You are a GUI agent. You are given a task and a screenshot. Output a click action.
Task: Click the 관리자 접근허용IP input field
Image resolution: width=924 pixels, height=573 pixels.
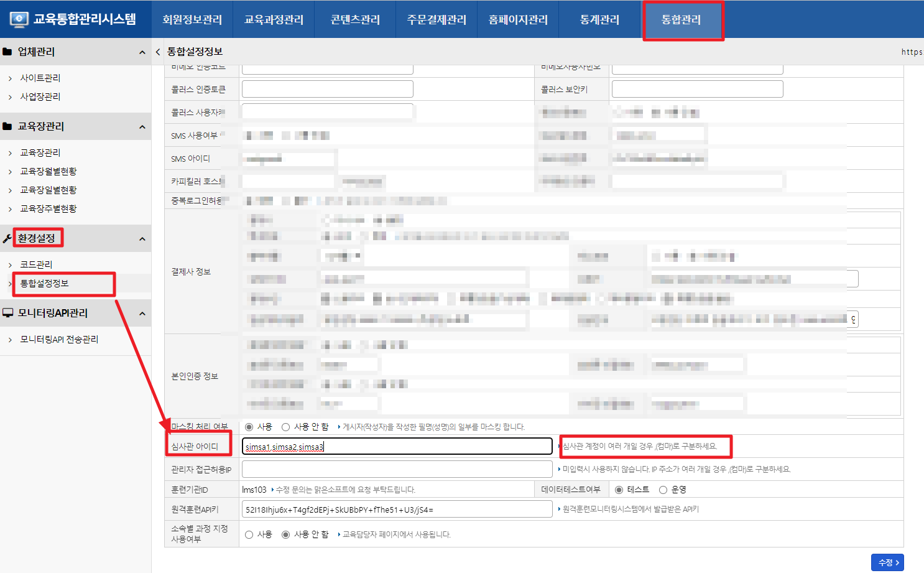397,469
